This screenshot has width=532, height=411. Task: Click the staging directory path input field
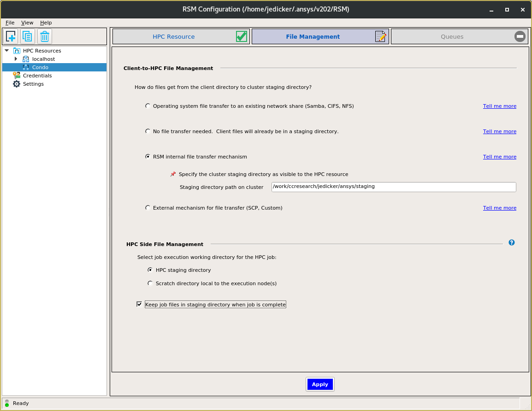tap(394, 187)
